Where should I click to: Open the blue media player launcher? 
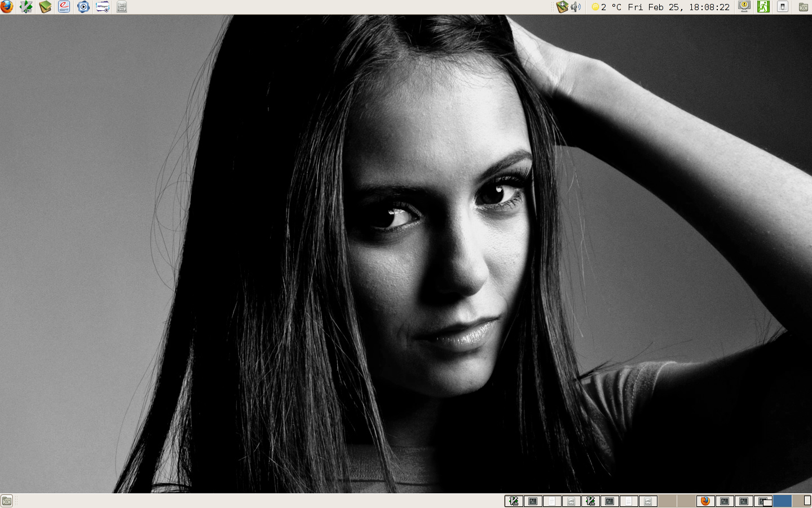(83, 7)
